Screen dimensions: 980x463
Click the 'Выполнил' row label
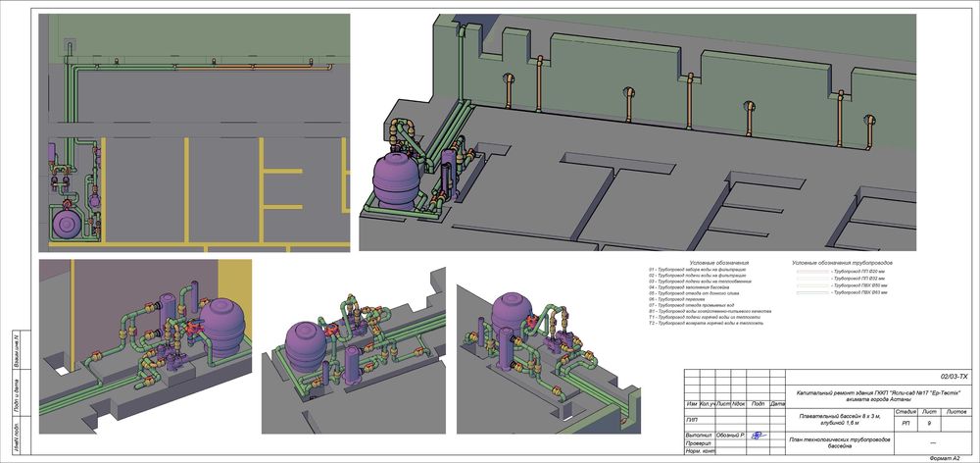coord(700,435)
